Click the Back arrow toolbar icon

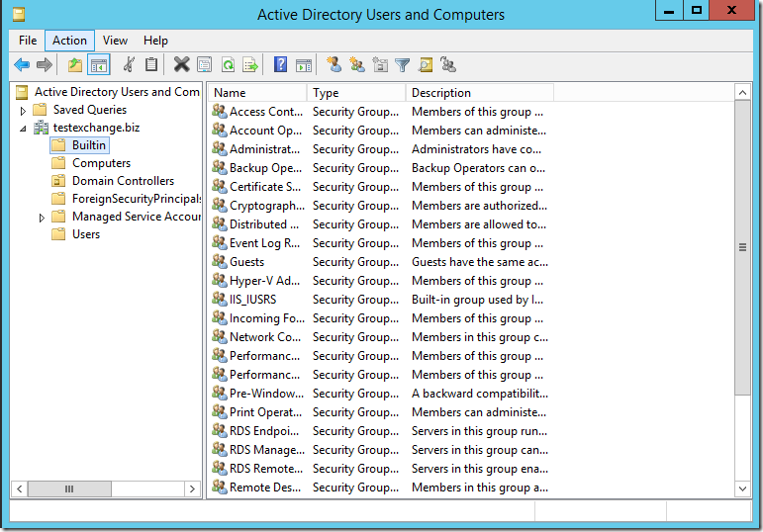[22, 64]
